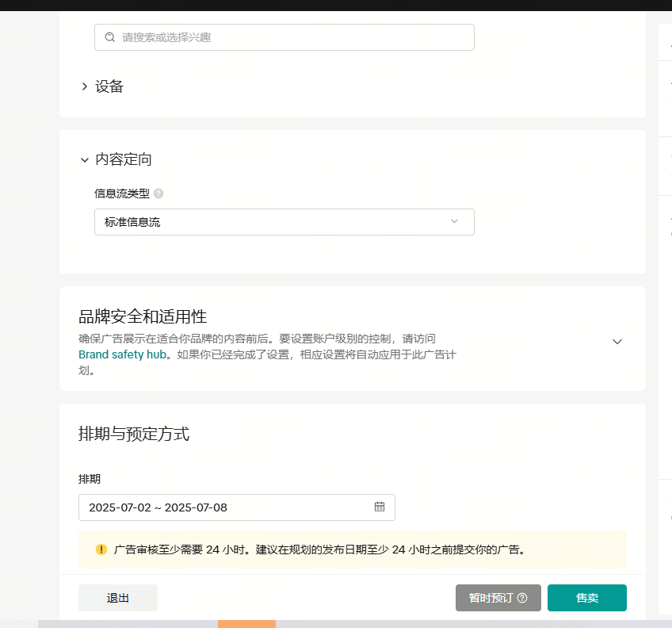Click the help icon beside 信息流类型

[158, 193]
